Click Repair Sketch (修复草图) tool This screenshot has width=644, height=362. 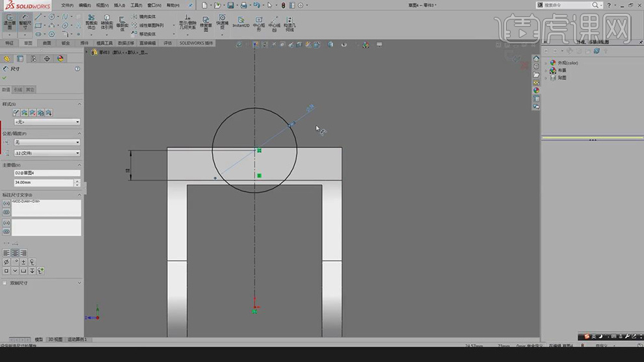[206, 23]
